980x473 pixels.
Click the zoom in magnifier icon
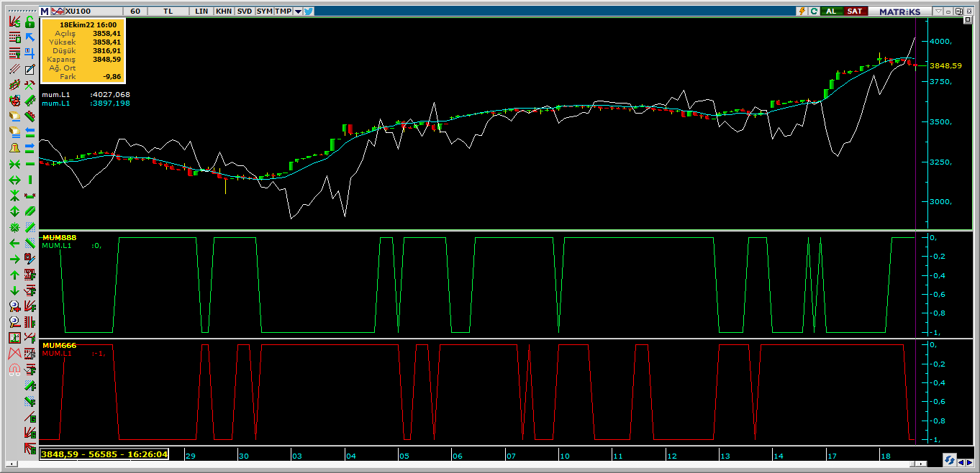pyautogui.click(x=14, y=306)
